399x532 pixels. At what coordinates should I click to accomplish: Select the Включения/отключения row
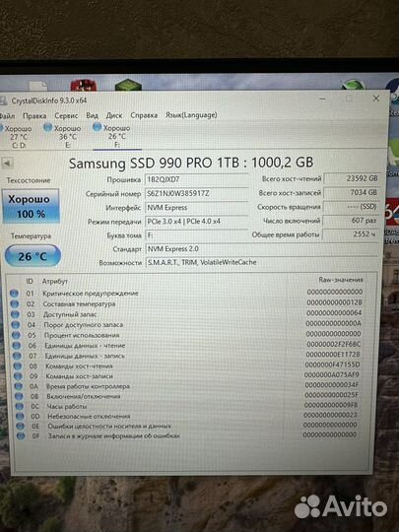[x=186, y=396]
